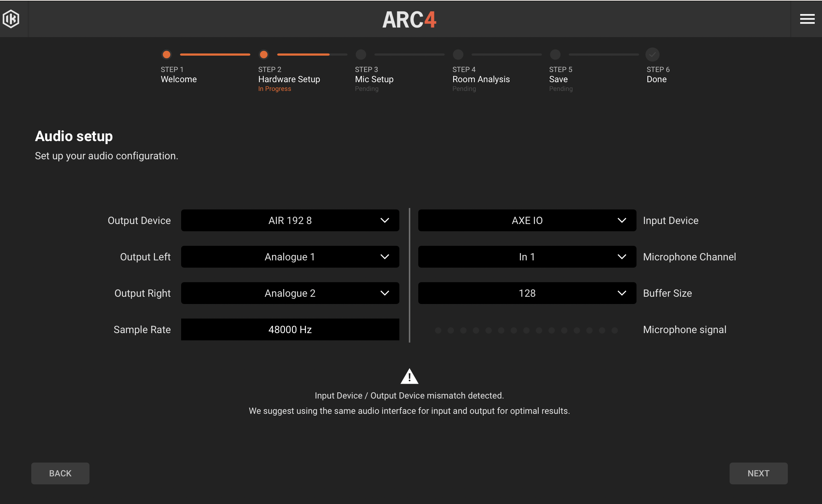
Task: Open the Input Device dropdown showing AXE IO
Action: pos(527,220)
